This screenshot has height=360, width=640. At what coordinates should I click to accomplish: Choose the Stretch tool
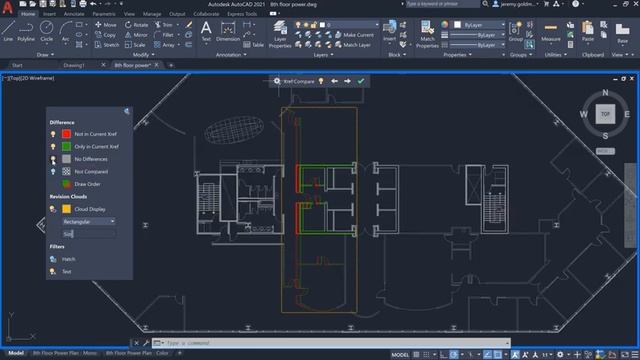(x=107, y=45)
